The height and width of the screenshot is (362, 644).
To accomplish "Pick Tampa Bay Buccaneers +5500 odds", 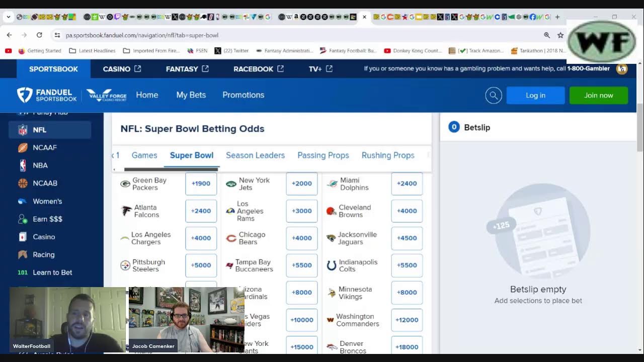I will pos(302,265).
